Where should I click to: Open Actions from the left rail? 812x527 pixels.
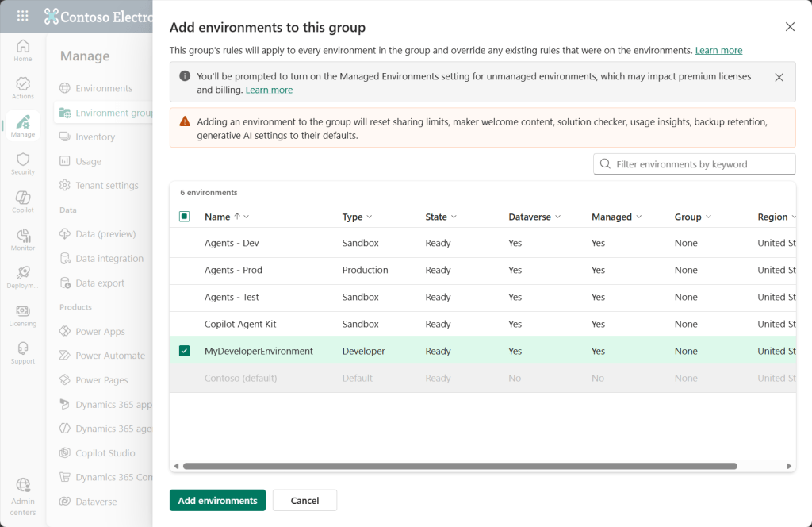[23, 83]
